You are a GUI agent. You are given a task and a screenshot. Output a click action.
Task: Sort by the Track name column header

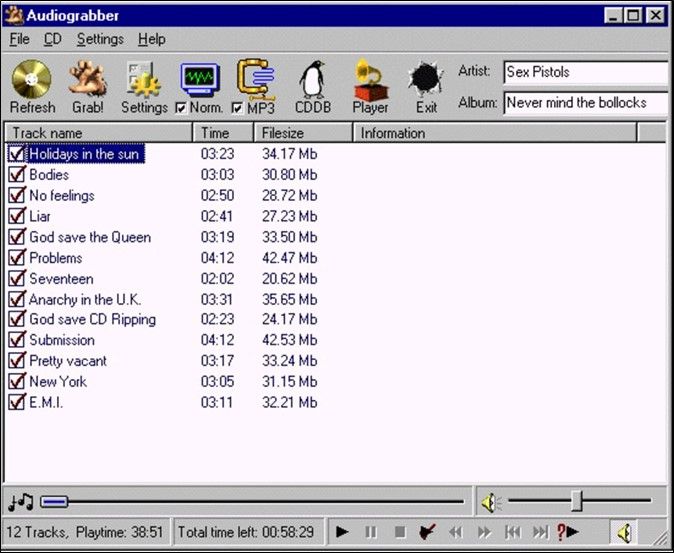pyautogui.click(x=98, y=133)
